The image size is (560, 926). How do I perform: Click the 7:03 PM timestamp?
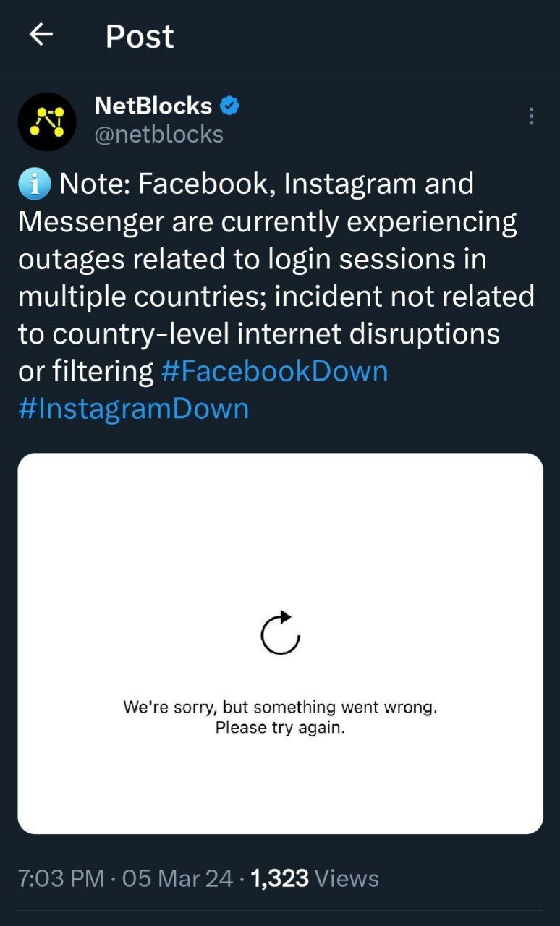click(x=61, y=878)
